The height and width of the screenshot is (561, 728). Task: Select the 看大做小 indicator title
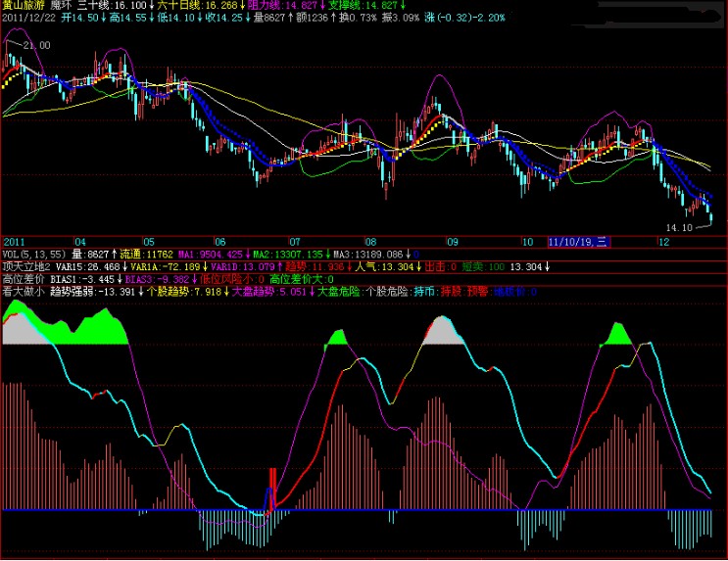coord(22,292)
